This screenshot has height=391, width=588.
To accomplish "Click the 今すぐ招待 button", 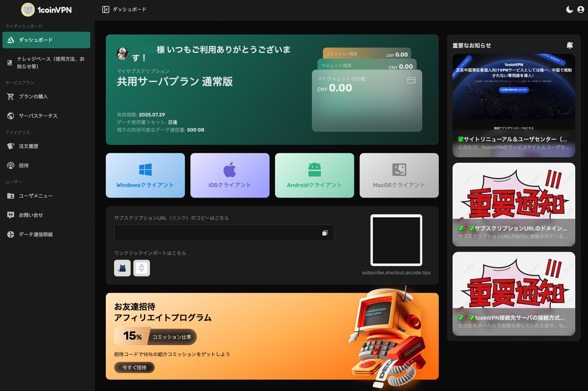I will [134, 367].
